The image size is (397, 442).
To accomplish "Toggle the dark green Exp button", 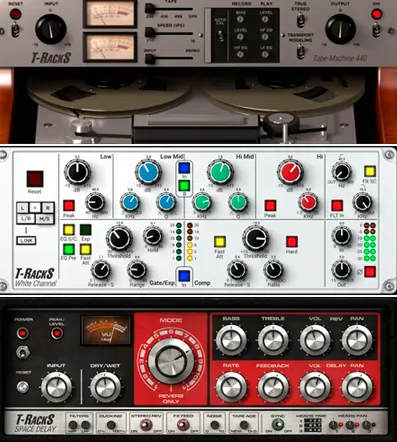I will point(85,230).
